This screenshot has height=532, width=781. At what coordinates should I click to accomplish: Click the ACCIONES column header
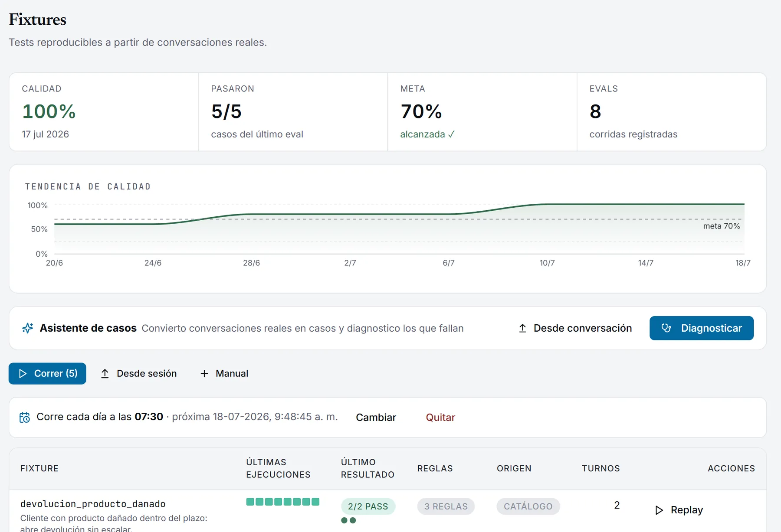(731, 468)
